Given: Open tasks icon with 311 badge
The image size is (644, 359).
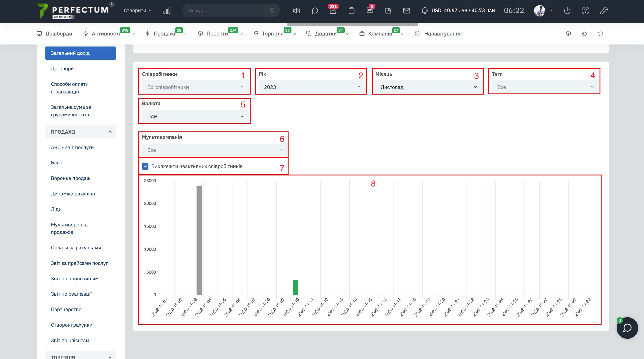Looking at the screenshot, I should coord(333,11).
